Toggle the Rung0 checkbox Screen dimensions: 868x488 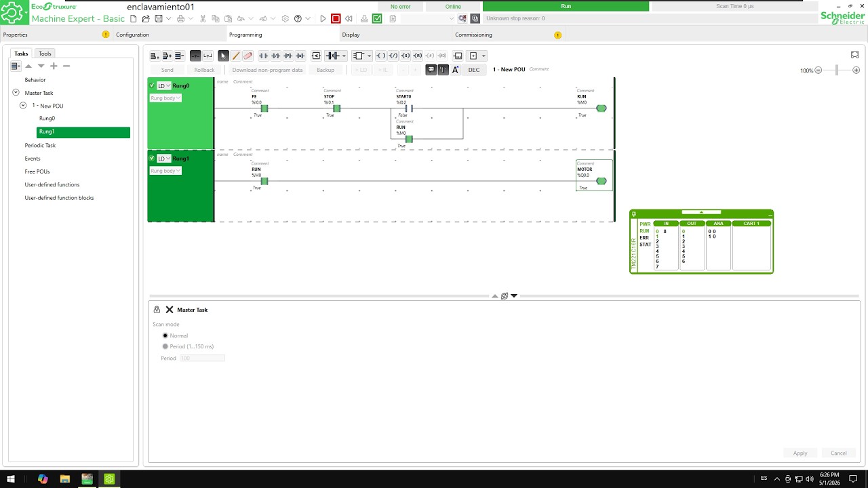click(x=153, y=85)
